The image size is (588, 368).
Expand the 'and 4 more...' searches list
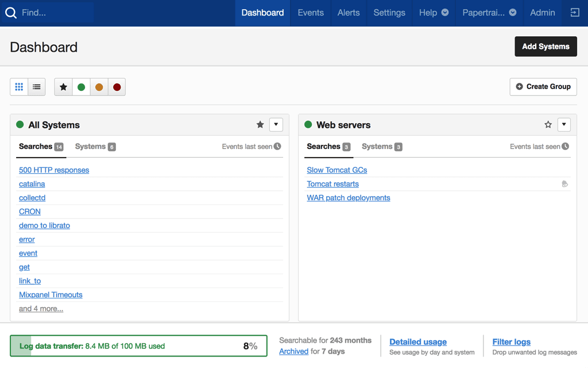pyautogui.click(x=41, y=308)
